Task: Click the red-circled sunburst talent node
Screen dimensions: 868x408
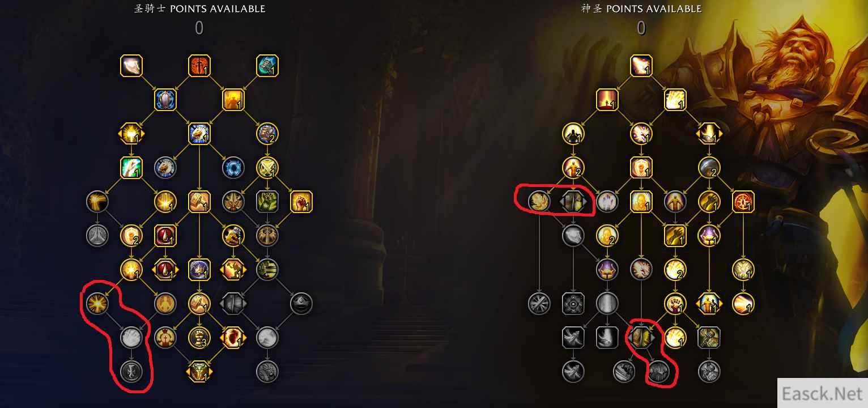Action: pos(97,304)
